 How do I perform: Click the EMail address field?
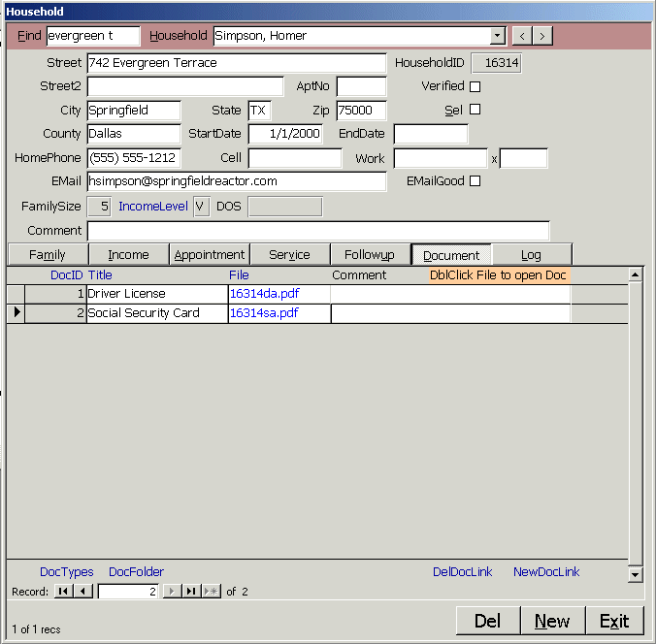[237, 181]
